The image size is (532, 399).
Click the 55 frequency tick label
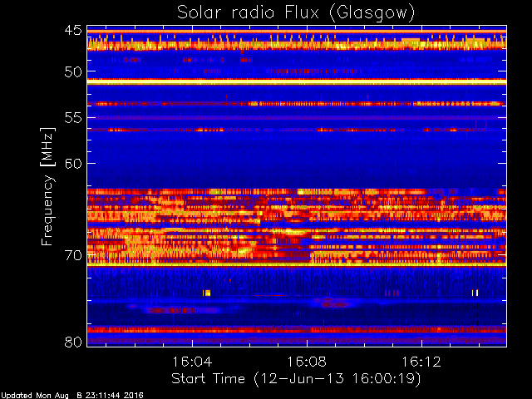point(73,118)
